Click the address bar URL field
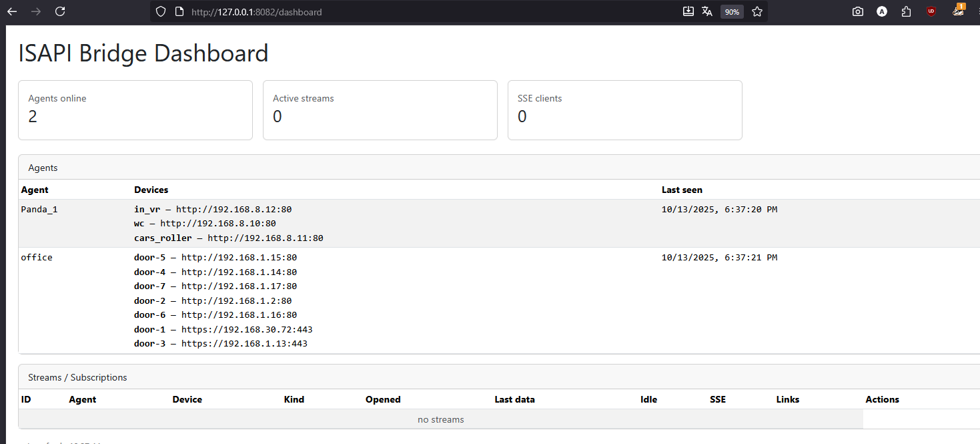 click(400, 12)
